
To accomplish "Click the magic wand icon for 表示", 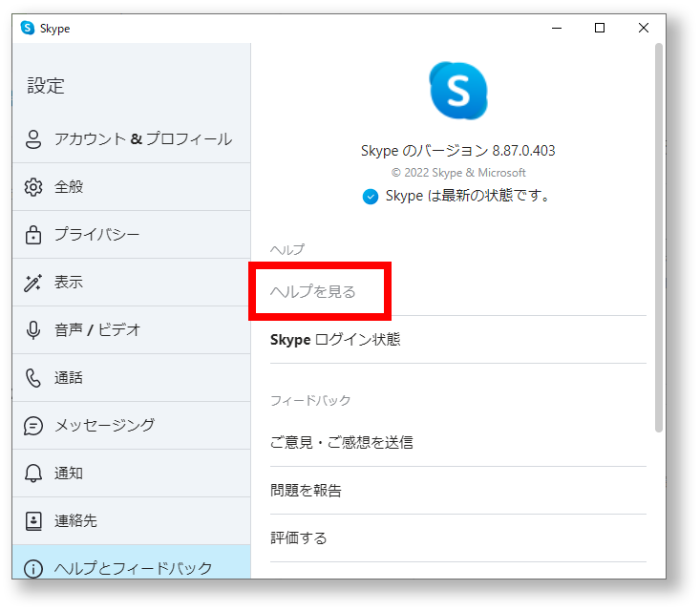I will point(33,283).
